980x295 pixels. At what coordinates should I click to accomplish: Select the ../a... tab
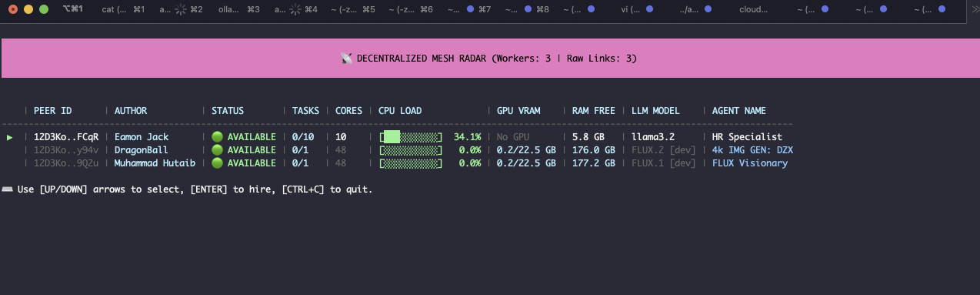(695, 10)
